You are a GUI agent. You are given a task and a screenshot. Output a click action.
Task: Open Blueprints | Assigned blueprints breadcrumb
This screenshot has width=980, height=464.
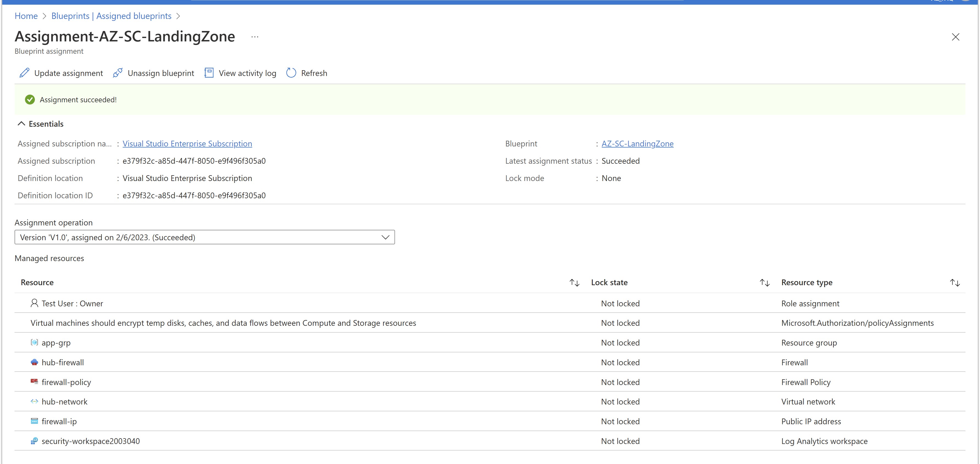point(111,16)
